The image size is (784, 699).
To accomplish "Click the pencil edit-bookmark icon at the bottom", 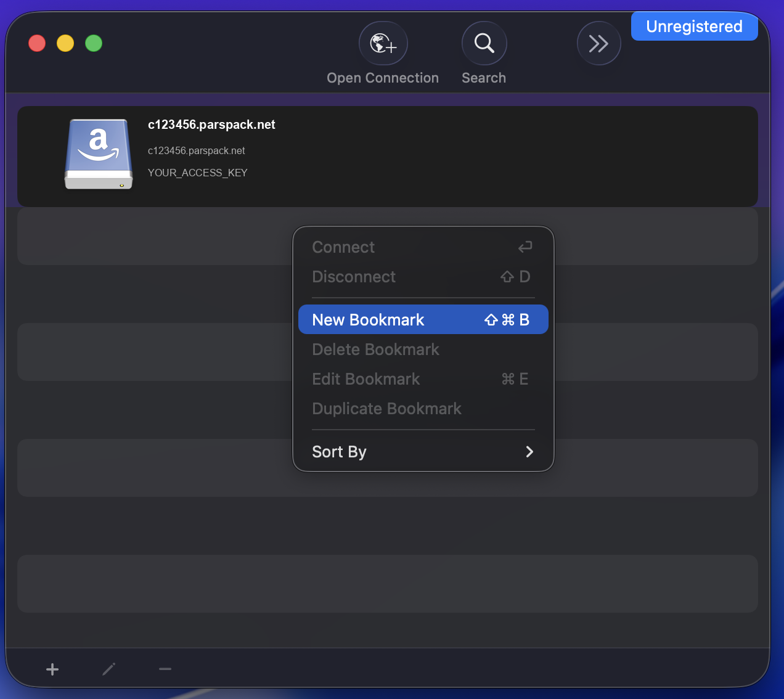I will [109, 669].
